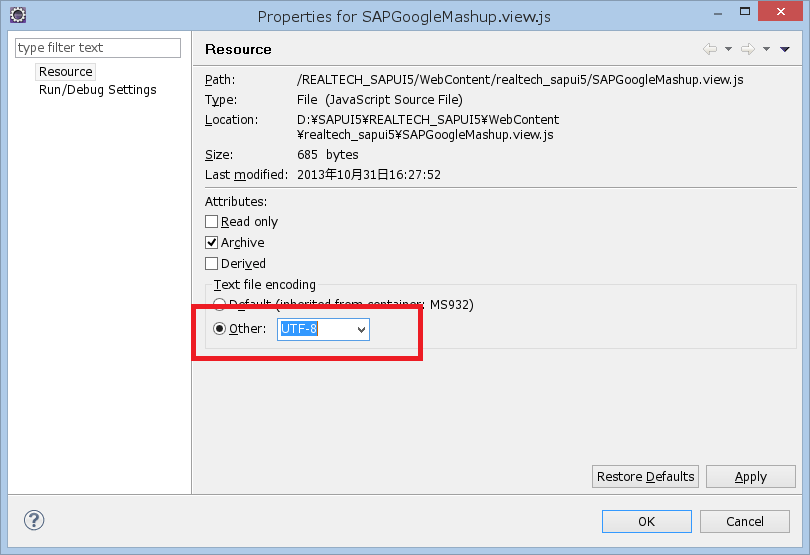Tick the Derived checkbox

click(x=211, y=264)
